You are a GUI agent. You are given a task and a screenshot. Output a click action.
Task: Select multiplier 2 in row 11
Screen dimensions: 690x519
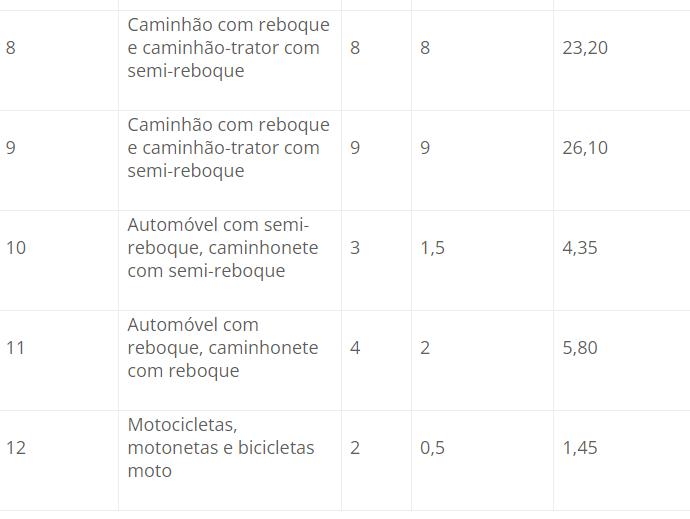pos(425,348)
